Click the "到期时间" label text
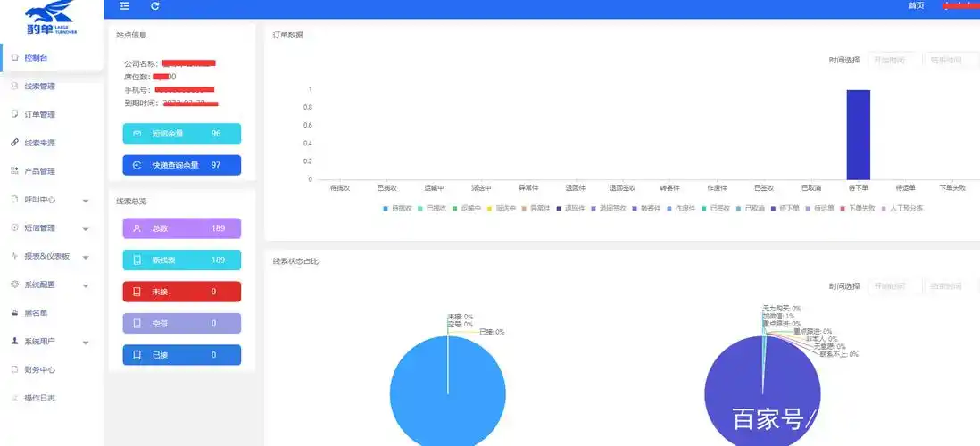980x446 pixels. tap(140, 103)
